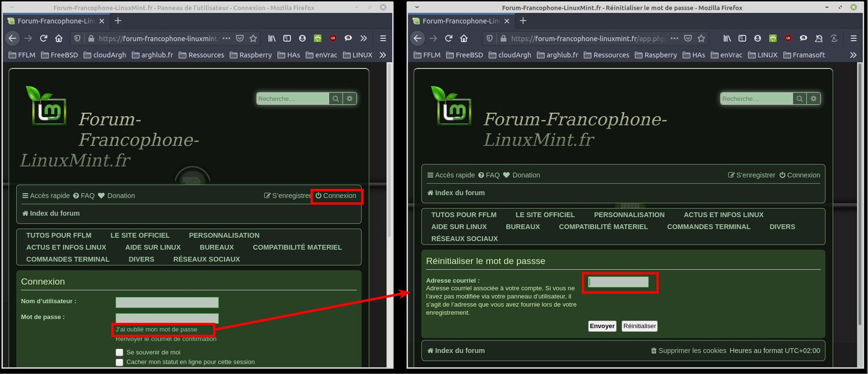Open "PERSONNALISATION" in the right window
This screenshot has height=374, width=868.
629,215
